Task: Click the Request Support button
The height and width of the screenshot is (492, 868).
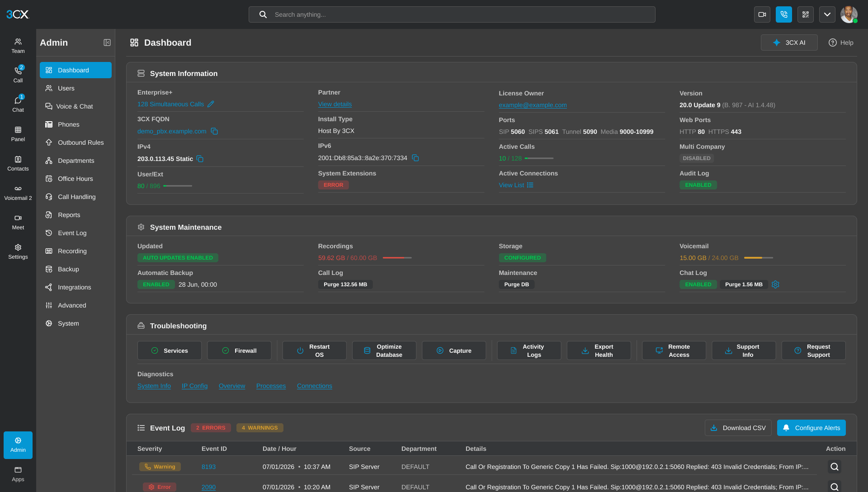Action: point(814,350)
